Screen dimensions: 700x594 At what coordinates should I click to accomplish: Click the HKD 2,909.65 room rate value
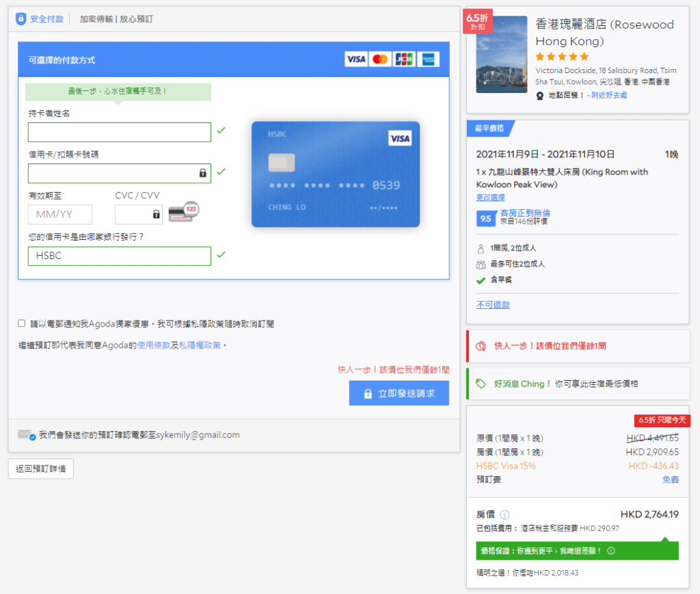(652, 452)
